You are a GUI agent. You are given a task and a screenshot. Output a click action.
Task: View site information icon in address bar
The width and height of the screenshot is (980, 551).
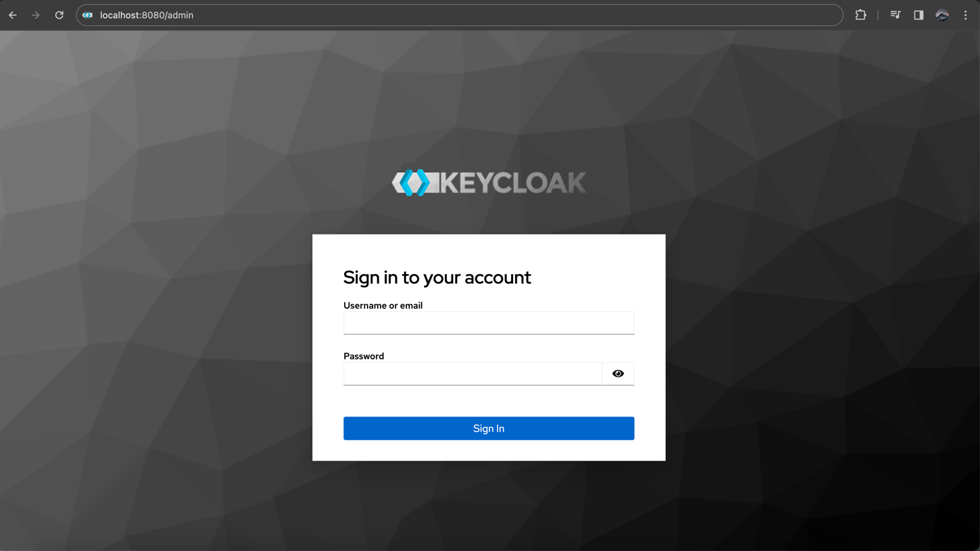[x=88, y=15]
